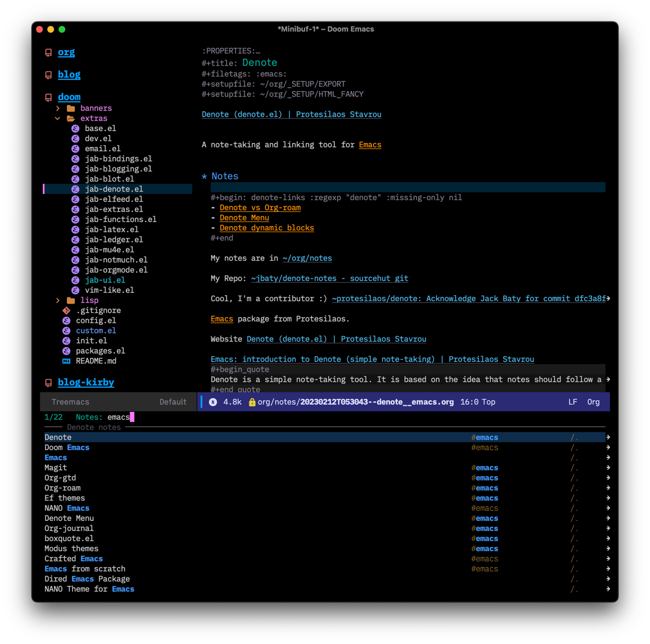Click the bookmark icon beside blog-kirby
This screenshot has height=644, width=650.
click(x=48, y=382)
